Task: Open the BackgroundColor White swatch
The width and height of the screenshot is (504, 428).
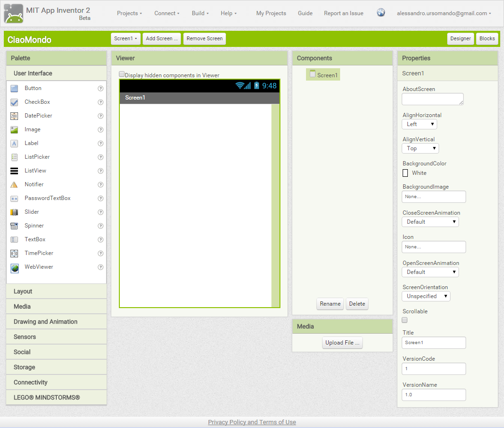Action: pyautogui.click(x=405, y=173)
